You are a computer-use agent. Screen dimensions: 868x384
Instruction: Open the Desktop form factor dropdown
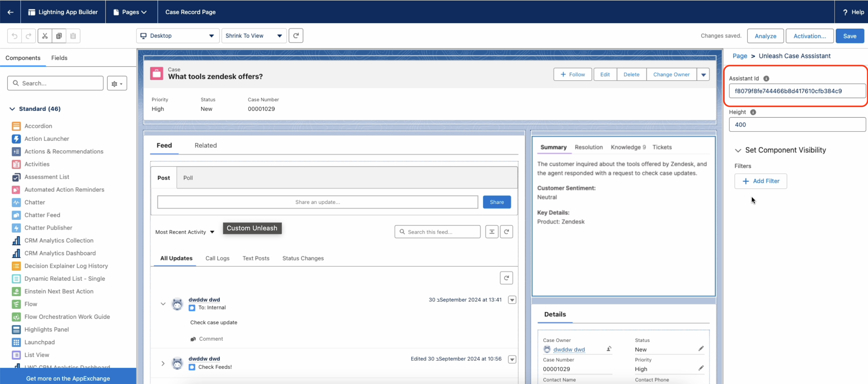(x=177, y=36)
